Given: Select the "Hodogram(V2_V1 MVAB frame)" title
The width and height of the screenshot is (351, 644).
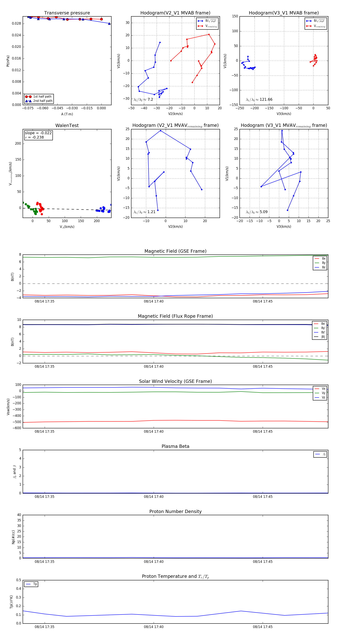Looking at the screenshot, I should (x=175, y=13).
